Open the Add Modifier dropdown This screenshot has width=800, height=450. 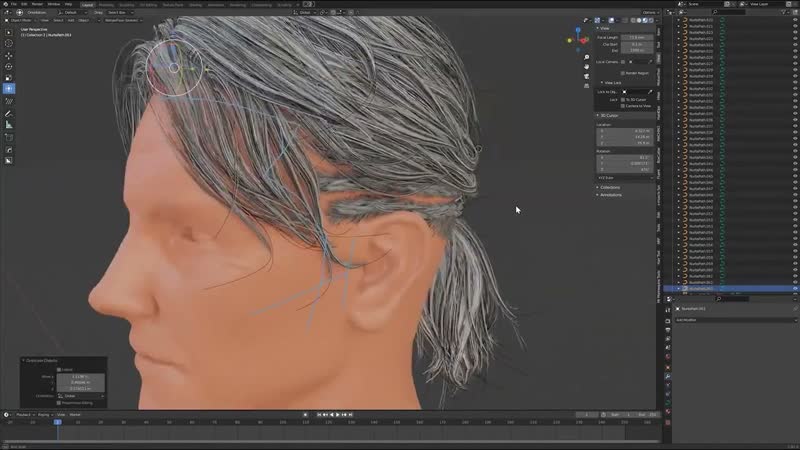pos(736,320)
